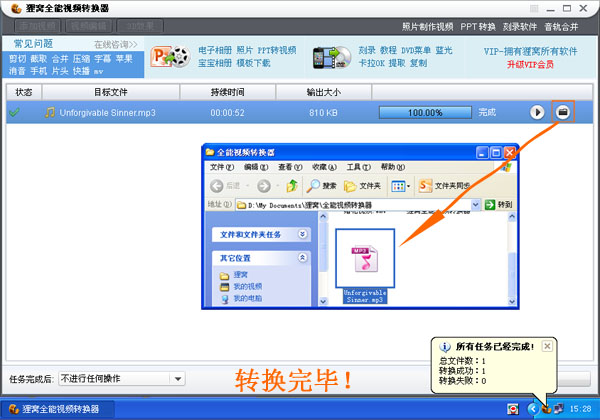Expand hidden system tray icons arrow
Viewport: 600px width, 420px height.
coord(533,409)
